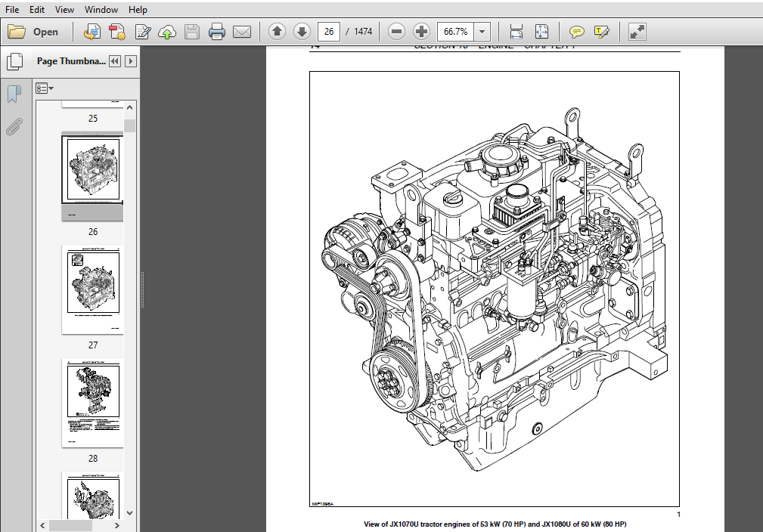This screenshot has height=532, width=763.
Task: Click the page label 27 under thumbnail
Action: (93, 345)
